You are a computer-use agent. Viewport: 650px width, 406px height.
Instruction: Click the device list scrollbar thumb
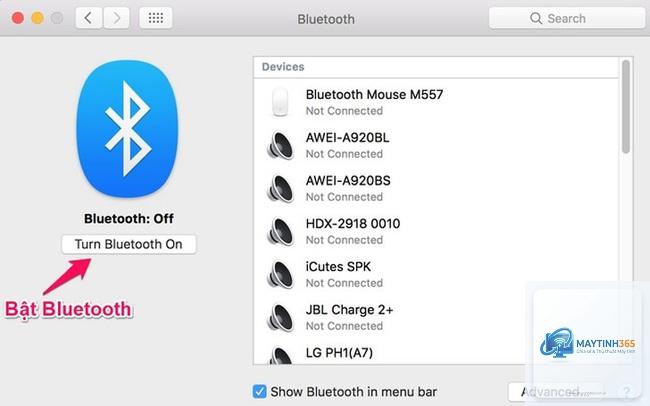pos(626,107)
